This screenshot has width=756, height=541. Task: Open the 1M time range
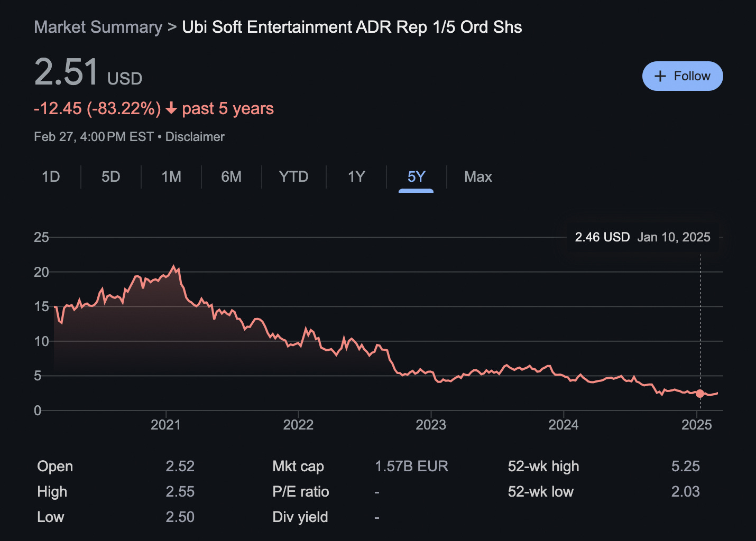pos(171,177)
